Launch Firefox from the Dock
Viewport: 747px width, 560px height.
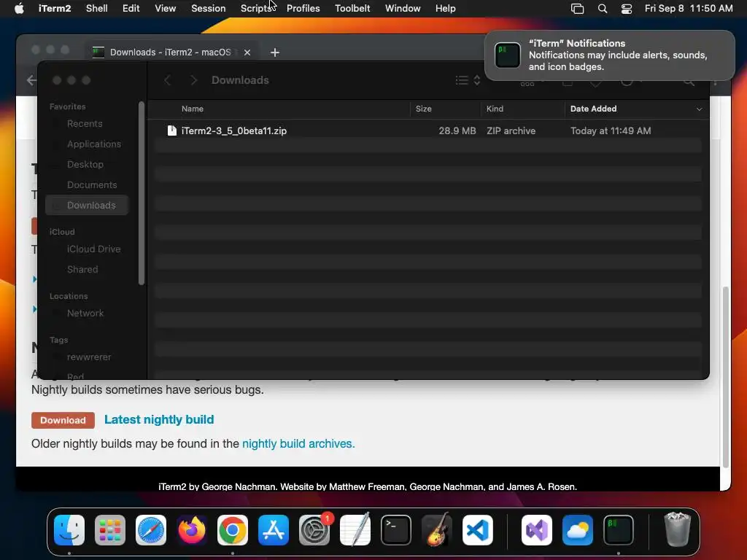click(192, 530)
